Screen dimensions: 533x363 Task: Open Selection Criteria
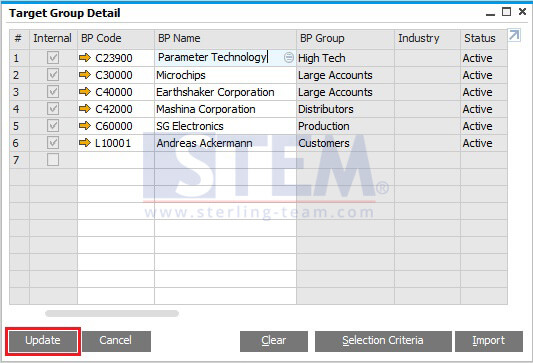383,341
